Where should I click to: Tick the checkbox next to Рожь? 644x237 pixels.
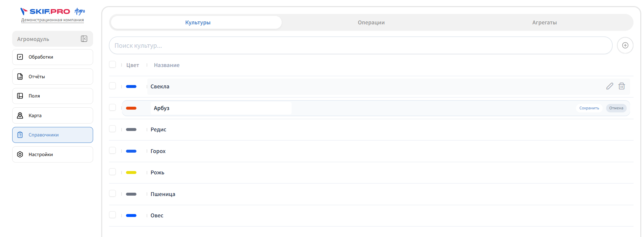112,172
